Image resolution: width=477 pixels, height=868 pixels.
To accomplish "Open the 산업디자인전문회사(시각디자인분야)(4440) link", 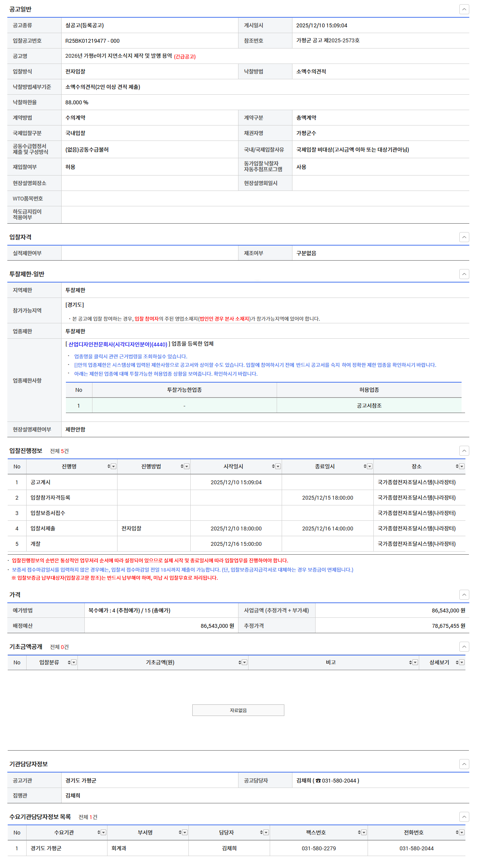I will point(118,345).
